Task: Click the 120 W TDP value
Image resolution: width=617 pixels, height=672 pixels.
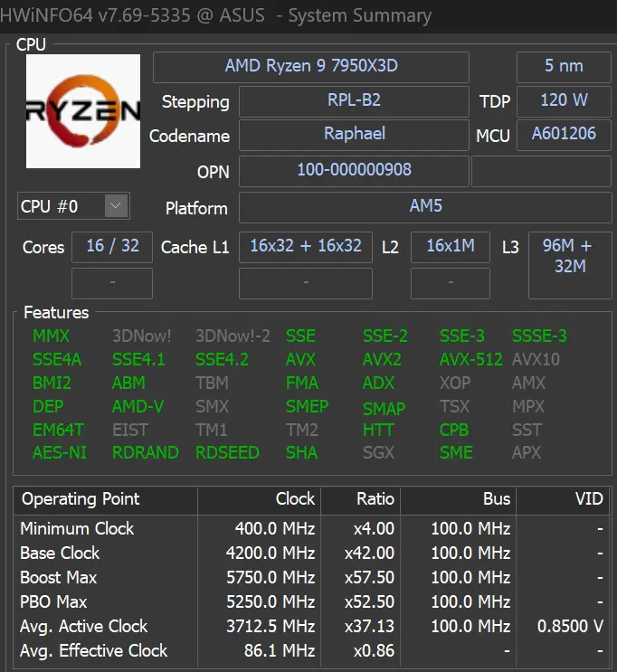Action: coord(564,101)
